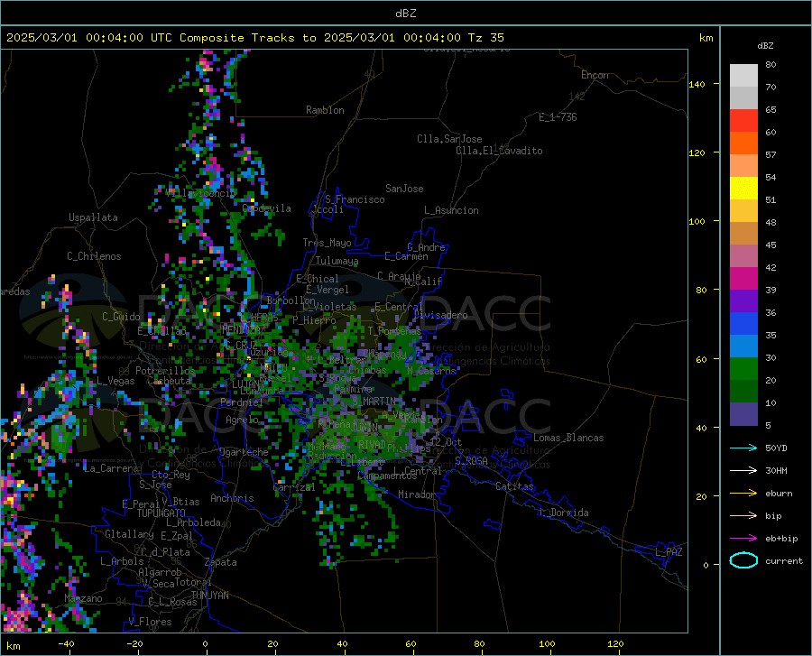Image resolution: width=812 pixels, height=656 pixels.
Task: Select the 42 dBZ magenta color swatch
Action: (x=743, y=279)
